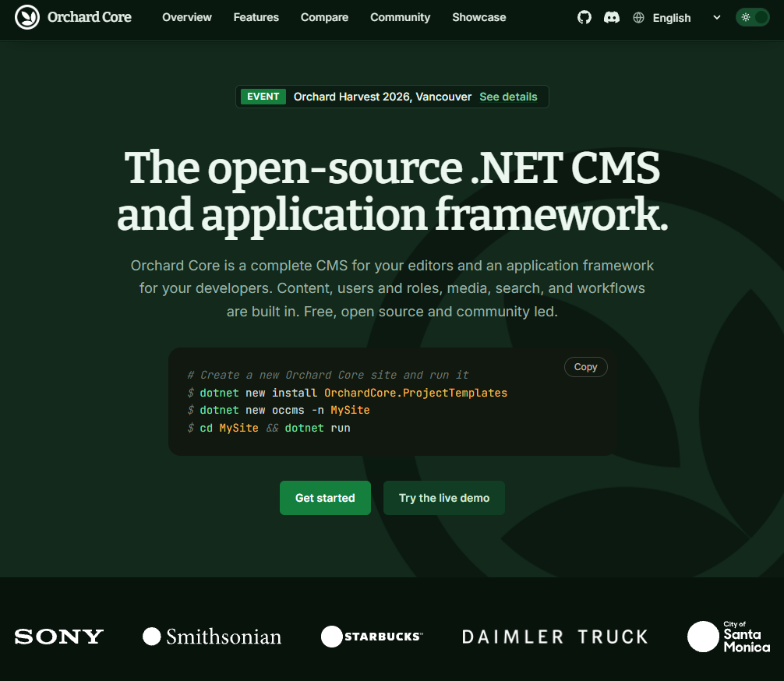The height and width of the screenshot is (681, 784).
Task: Open the Community menu item
Action: (x=400, y=17)
